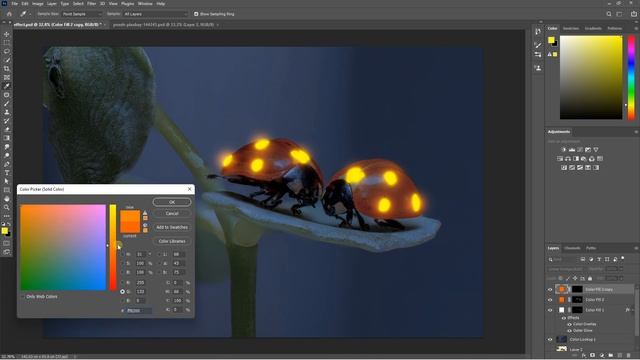640x360 pixels.
Task: Select the Rectangular Marquee tool
Action: pyautogui.click(x=7, y=43)
